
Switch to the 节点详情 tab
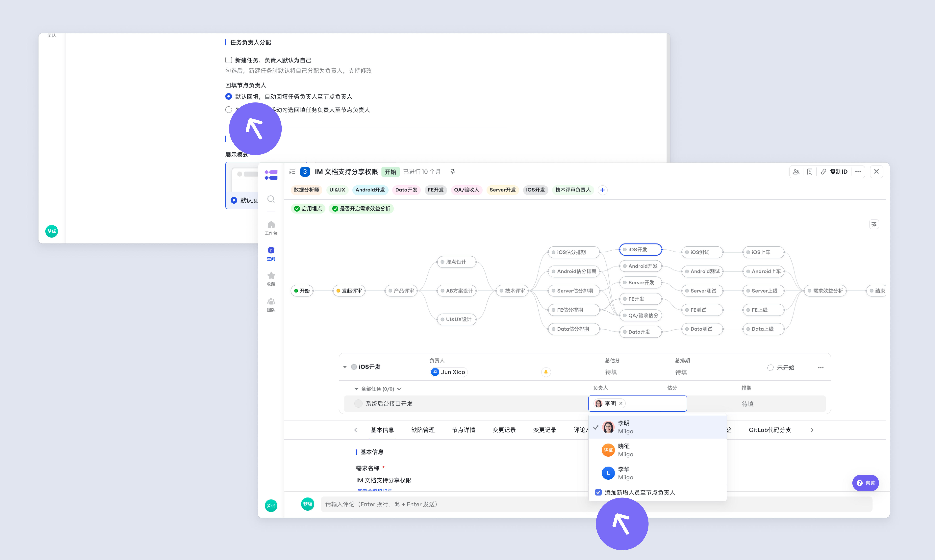click(x=464, y=430)
